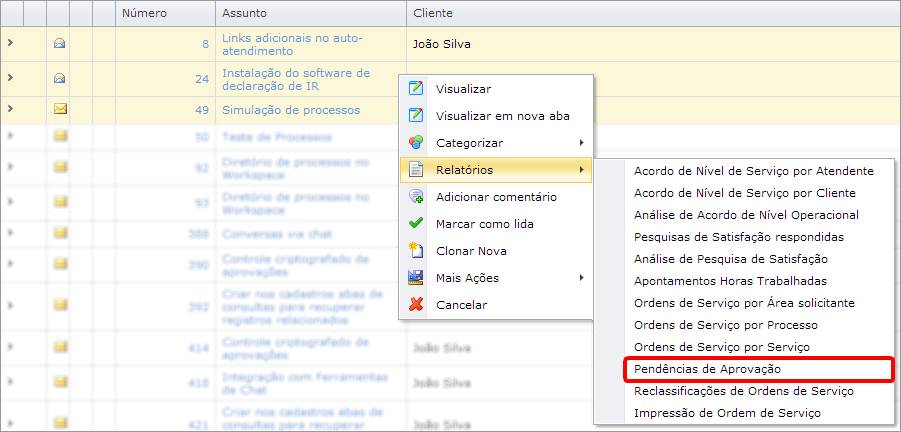Click the open envelope icon for ticket 8
Image resolution: width=901 pixels, height=432 pixels.
[59, 43]
